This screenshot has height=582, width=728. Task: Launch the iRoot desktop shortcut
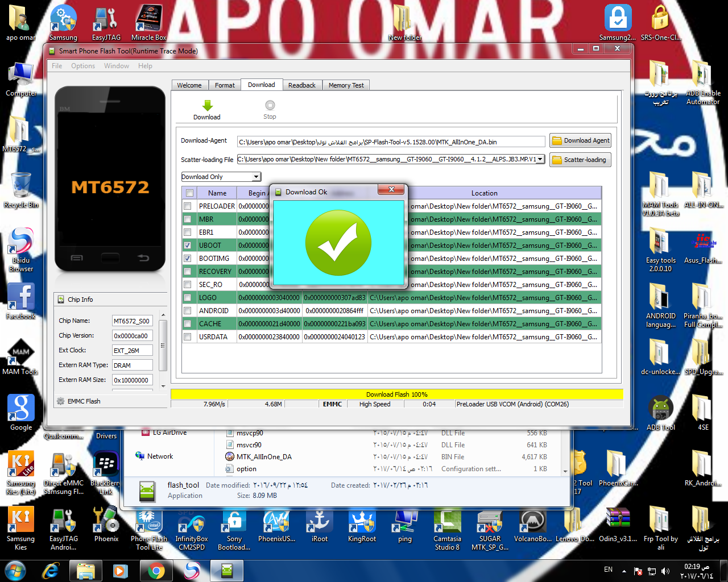pyautogui.click(x=320, y=525)
